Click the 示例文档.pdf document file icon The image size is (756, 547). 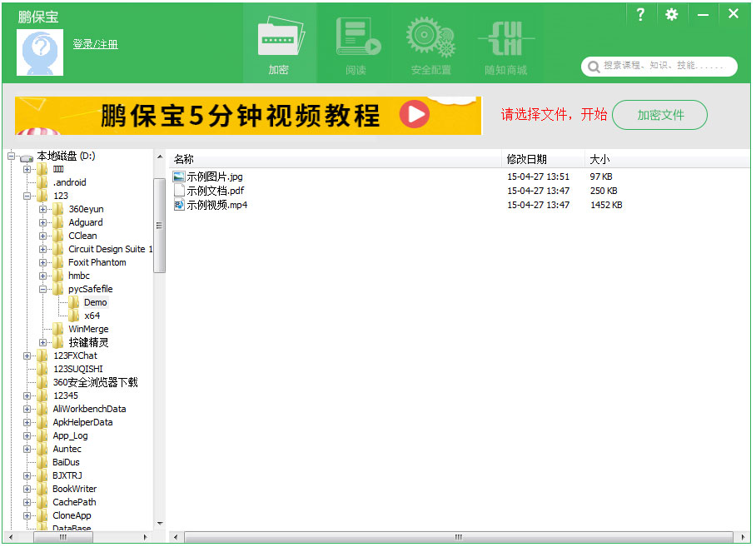click(179, 191)
